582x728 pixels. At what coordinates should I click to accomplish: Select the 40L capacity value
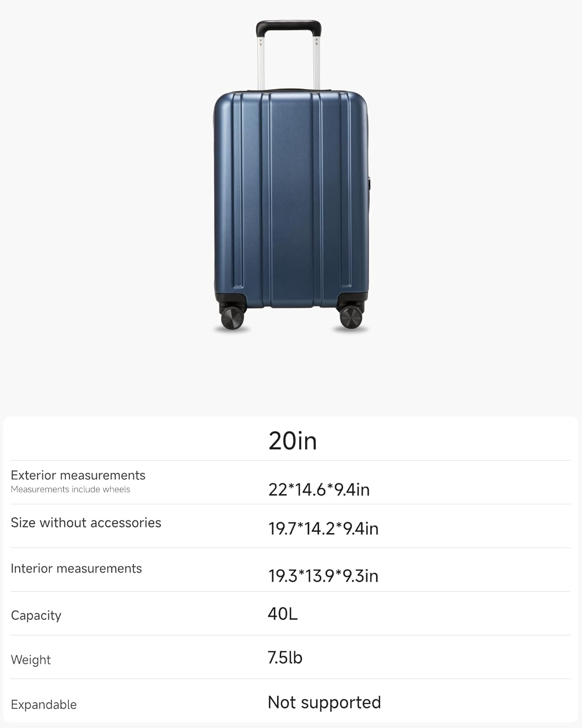coord(283,614)
